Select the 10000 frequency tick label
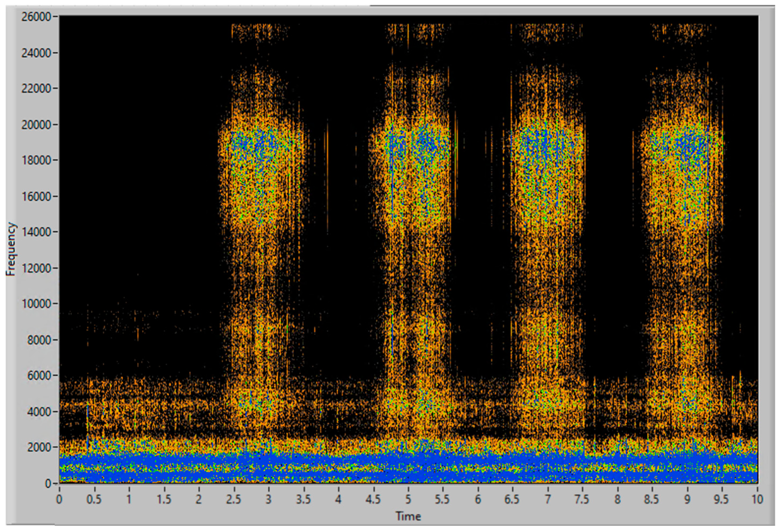The image size is (779, 532). coord(36,304)
